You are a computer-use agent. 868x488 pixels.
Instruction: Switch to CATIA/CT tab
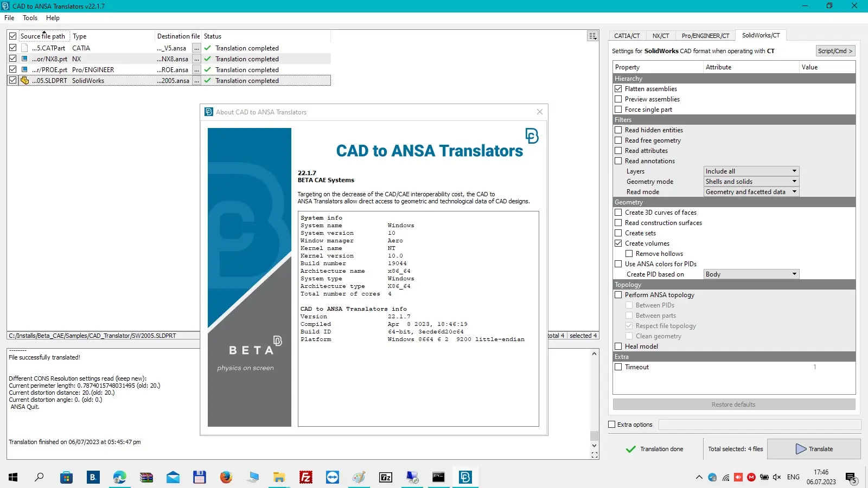[x=627, y=35]
